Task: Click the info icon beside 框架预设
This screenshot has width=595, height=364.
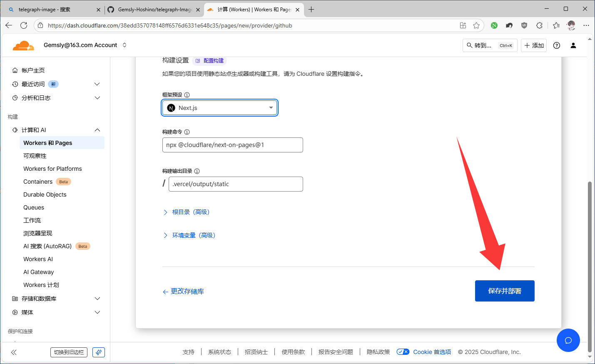Action: [187, 95]
